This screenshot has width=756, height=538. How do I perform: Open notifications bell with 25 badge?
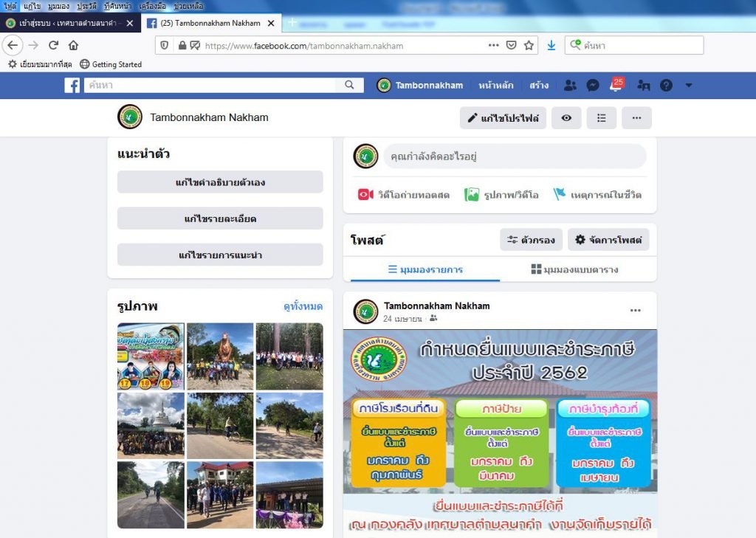(x=615, y=86)
